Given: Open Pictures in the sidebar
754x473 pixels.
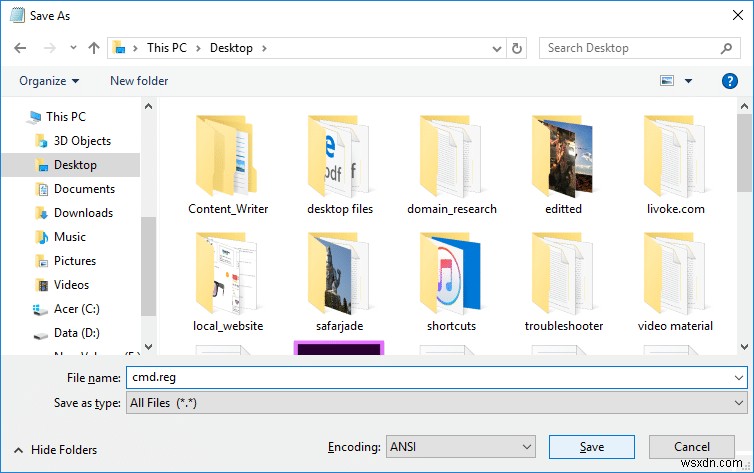Looking at the screenshot, I should [75, 261].
